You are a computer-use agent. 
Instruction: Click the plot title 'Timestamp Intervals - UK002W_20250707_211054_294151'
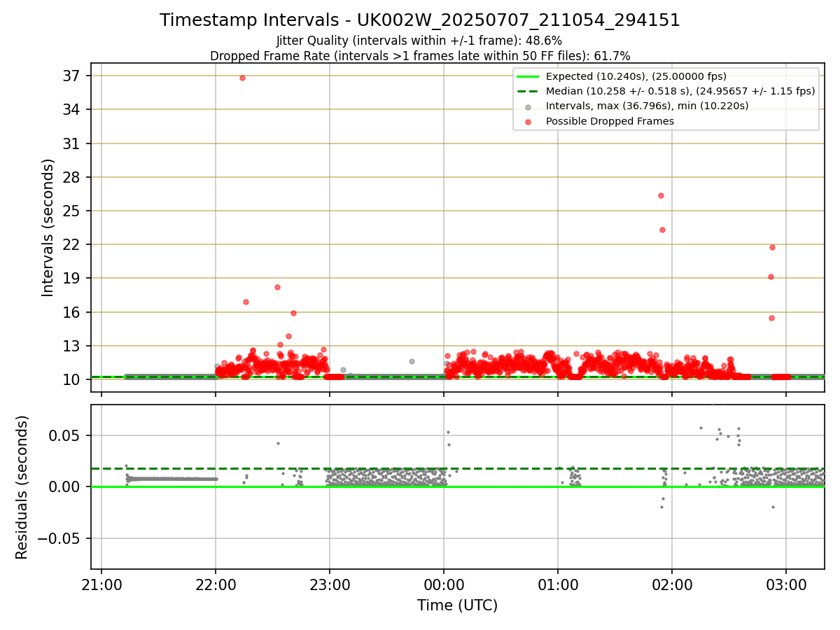420,20
